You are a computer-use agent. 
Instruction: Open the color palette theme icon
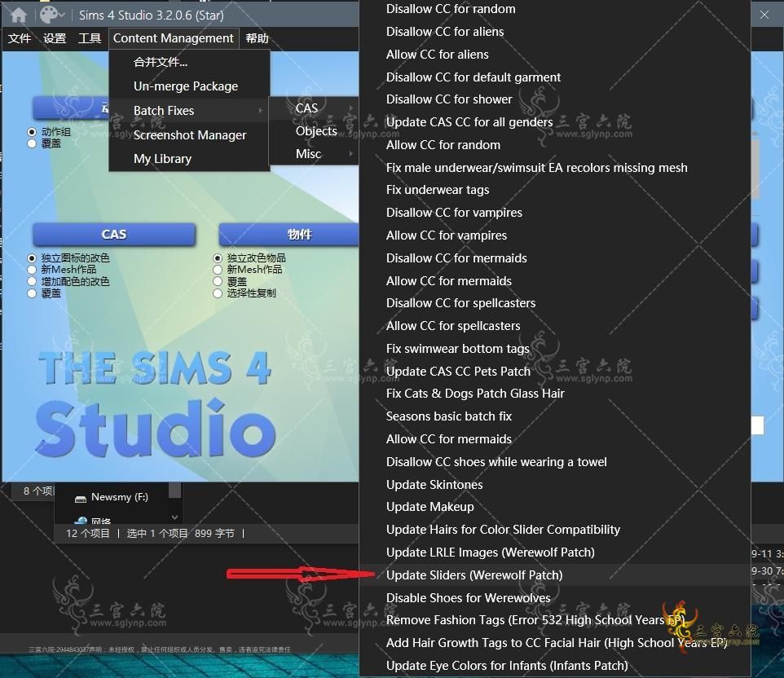(49, 15)
